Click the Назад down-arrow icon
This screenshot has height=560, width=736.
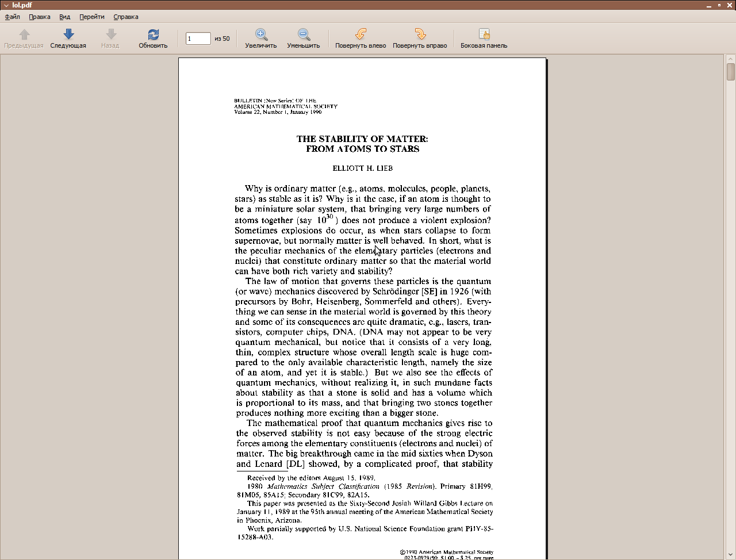111,35
